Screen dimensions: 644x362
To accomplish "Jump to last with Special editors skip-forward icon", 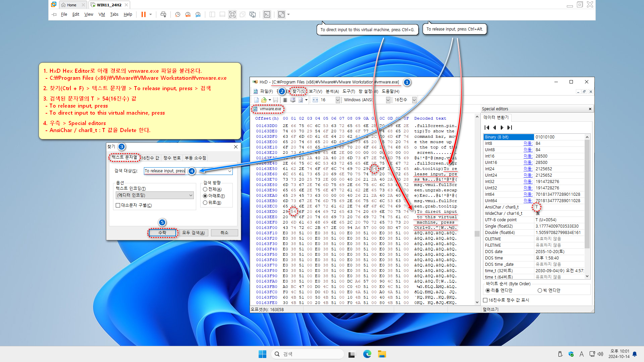I will click(x=510, y=127).
